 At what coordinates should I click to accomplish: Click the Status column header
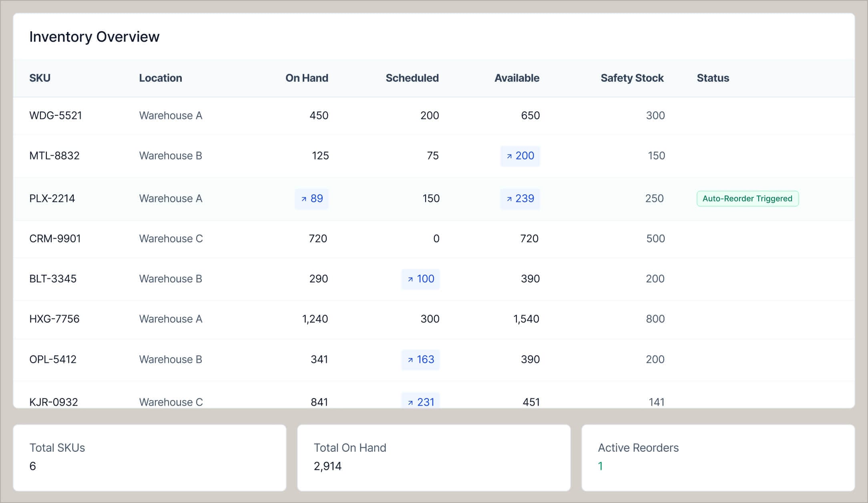713,78
